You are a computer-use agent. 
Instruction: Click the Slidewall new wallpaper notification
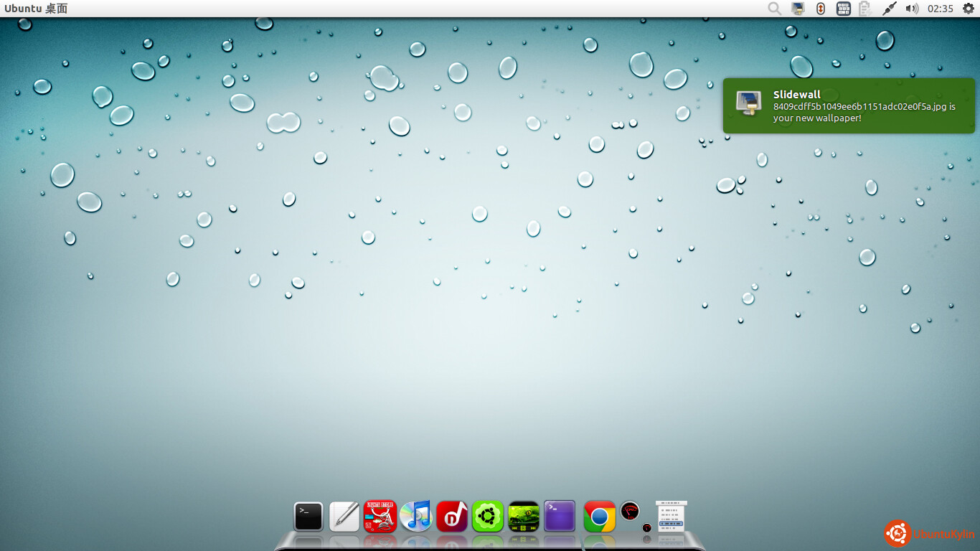coord(849,105)
